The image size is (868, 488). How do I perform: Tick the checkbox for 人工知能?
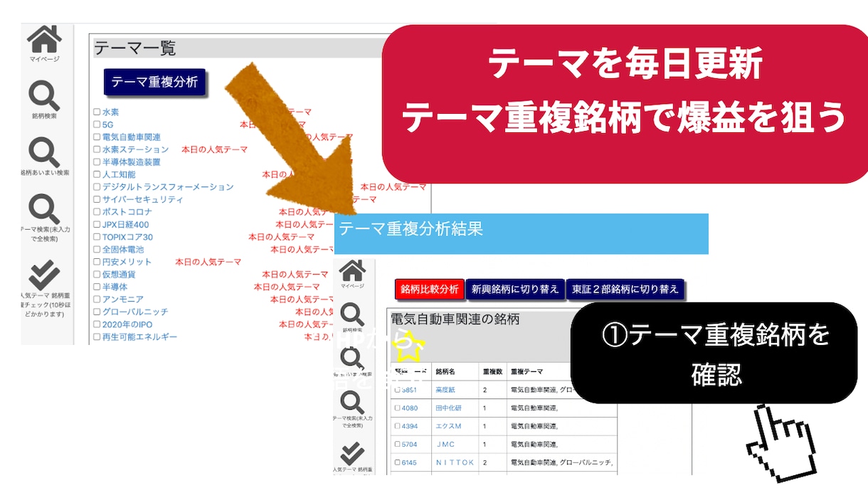tap(97, 174)
